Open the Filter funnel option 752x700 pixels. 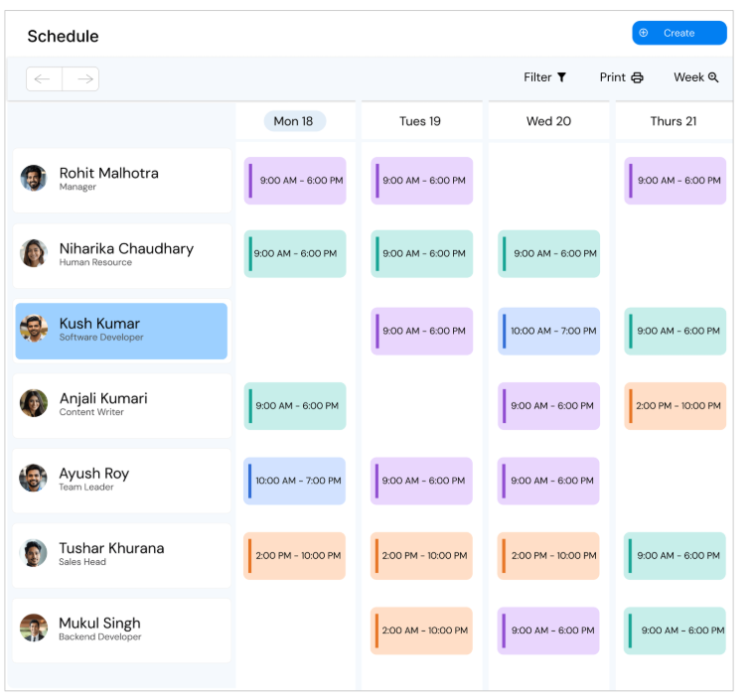(545, 77)
